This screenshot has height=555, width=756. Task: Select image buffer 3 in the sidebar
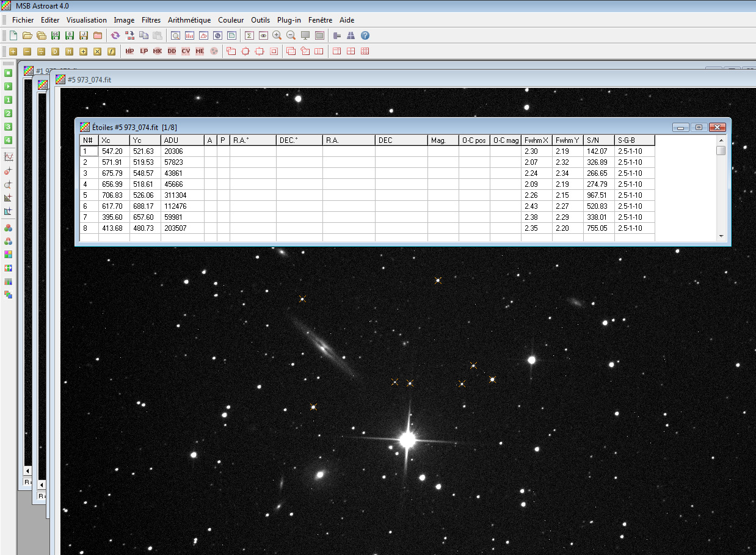point(9,126)
